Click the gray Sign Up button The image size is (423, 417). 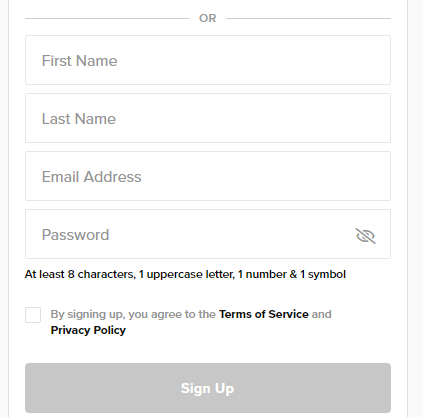pyautogui.click(x=208, y=388)
